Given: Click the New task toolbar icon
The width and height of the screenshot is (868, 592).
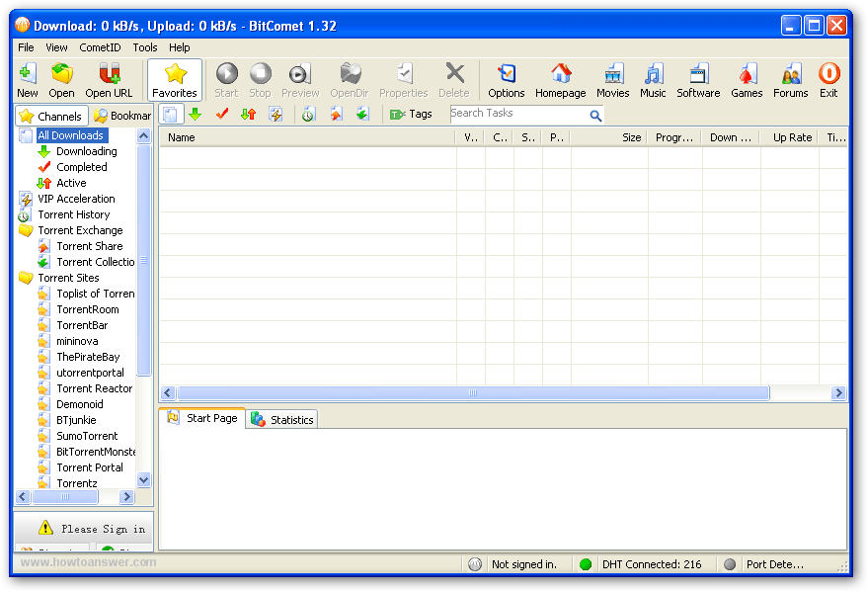Looking at the screenshot, I should [x=27, y=80].
